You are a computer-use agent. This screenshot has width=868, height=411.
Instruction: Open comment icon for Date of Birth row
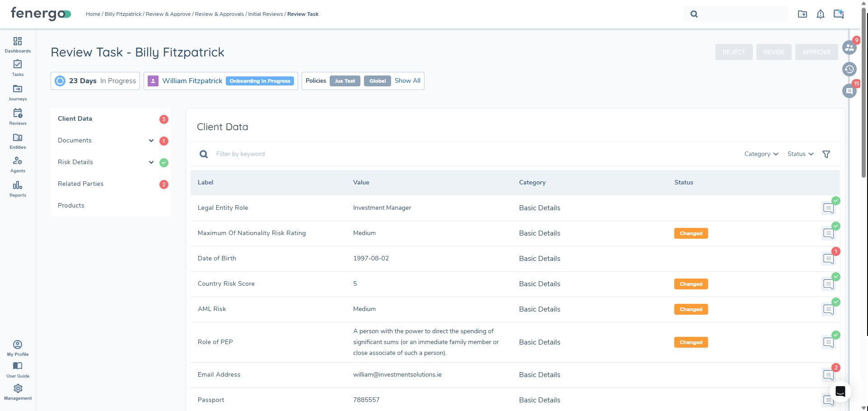tap(828, 259)
